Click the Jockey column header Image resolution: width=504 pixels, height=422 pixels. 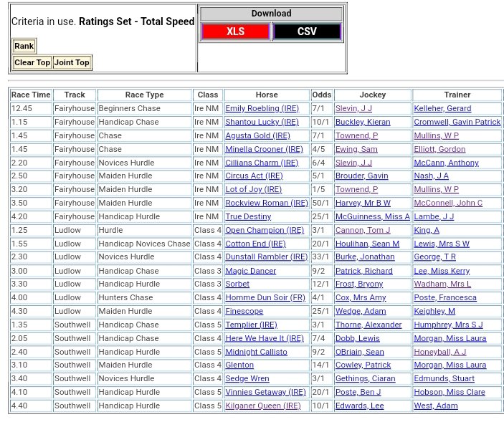point(372,95)
